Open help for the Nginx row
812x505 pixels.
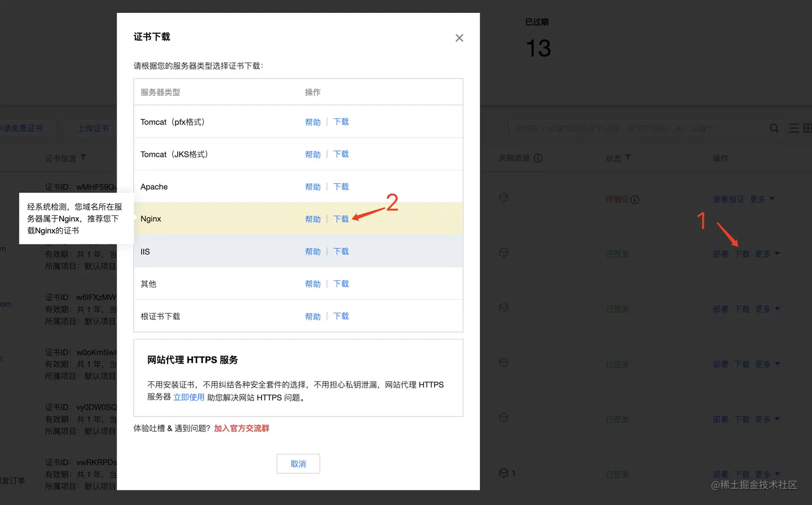313,219
